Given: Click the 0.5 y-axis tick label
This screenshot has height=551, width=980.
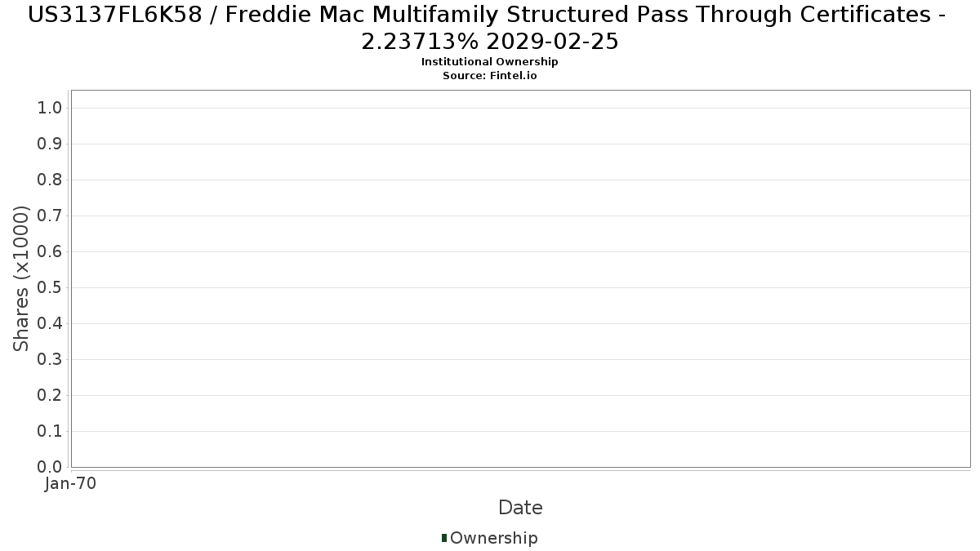Looking at the screenshot, I should pos(51,288).
